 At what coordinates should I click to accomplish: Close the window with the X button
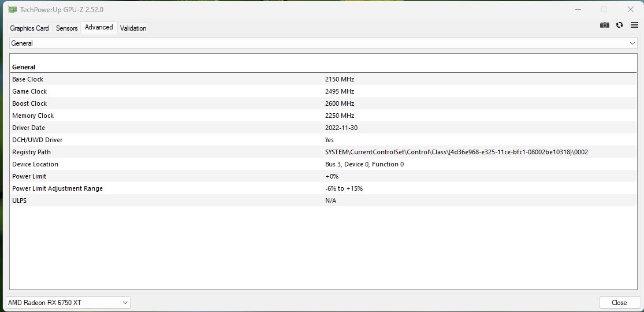(631, 9)
